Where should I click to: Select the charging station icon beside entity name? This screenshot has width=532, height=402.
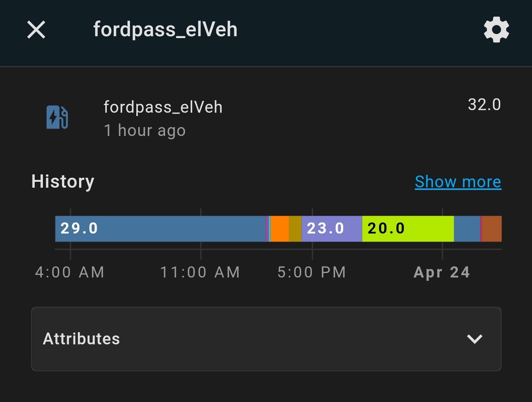57,117
